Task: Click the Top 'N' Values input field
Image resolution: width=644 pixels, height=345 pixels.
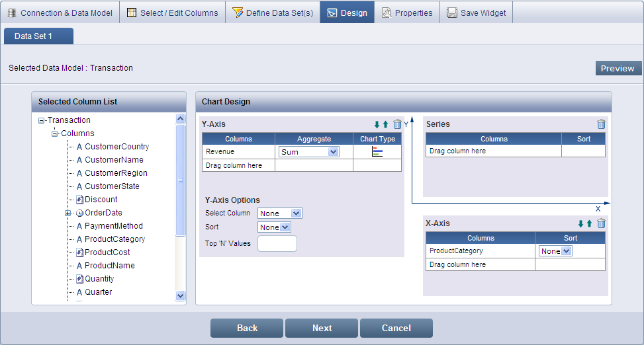Action: coord(277,243)
